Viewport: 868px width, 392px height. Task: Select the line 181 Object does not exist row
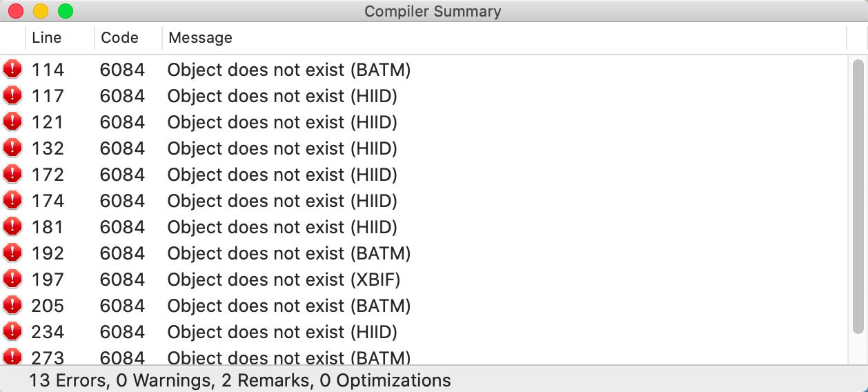[282, 227]
